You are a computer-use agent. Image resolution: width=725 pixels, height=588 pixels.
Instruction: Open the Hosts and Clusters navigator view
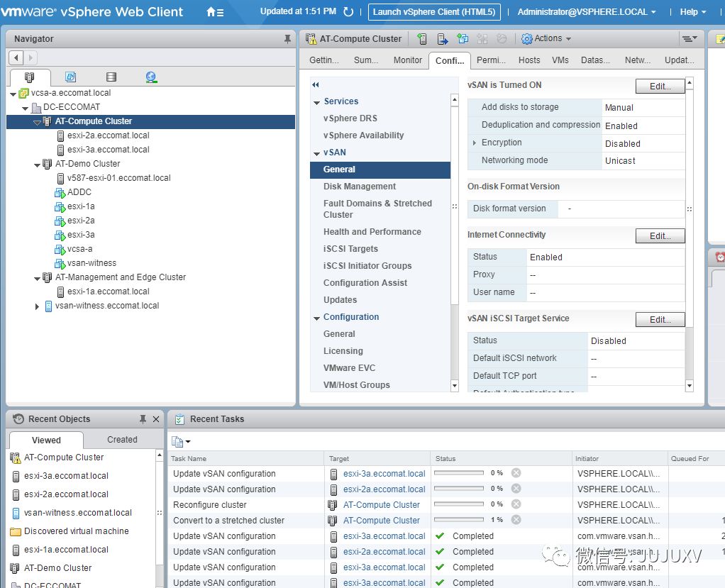click(x=30, y=77)
